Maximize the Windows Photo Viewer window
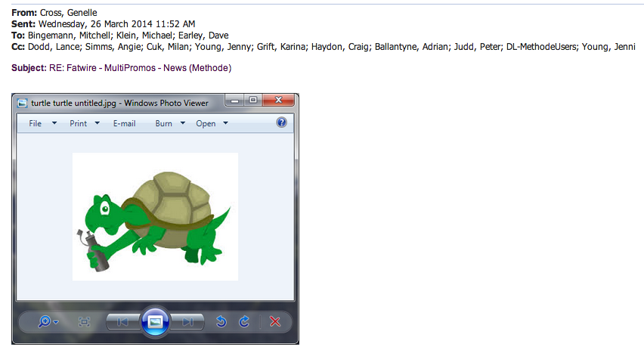Image resolution: width=644 pixels, height=353 pixels. pyautogui.click(x=253, y=101)
